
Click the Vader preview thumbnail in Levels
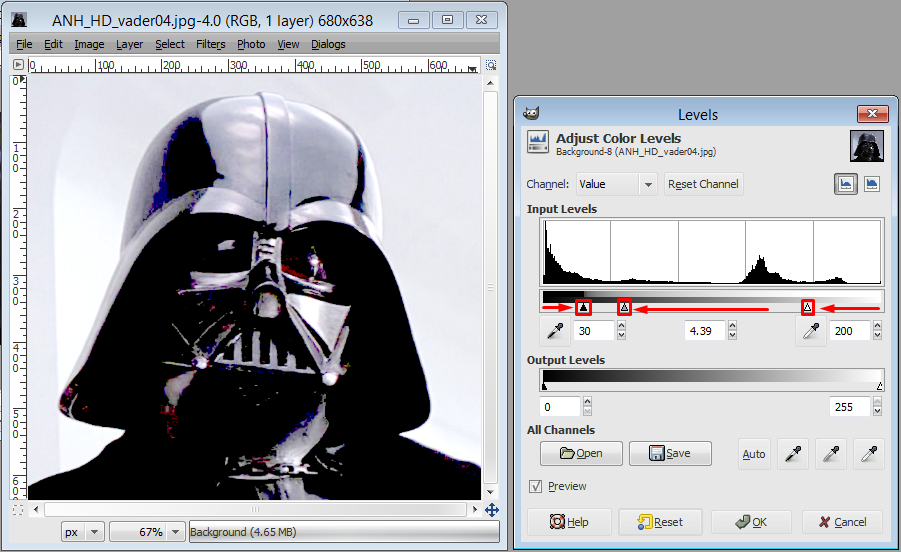867,146
